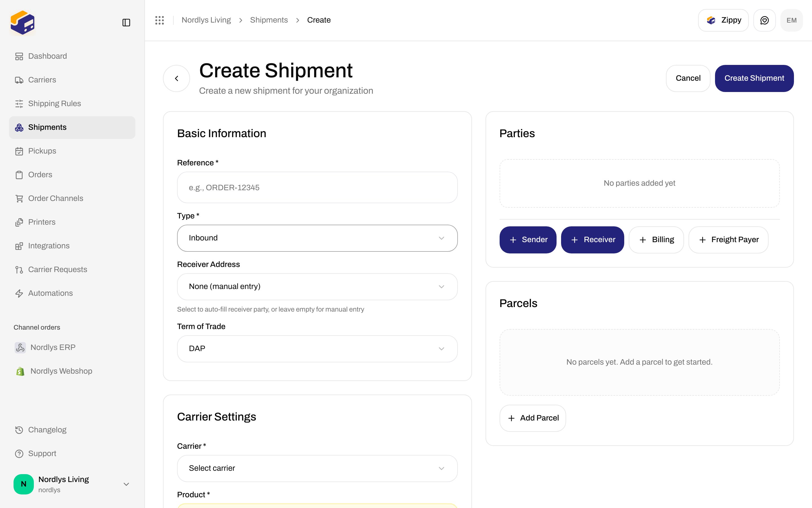Click the 'Create' breadcrumb text
The width and height of the screenshot is (812, 508).
(319, 20)
